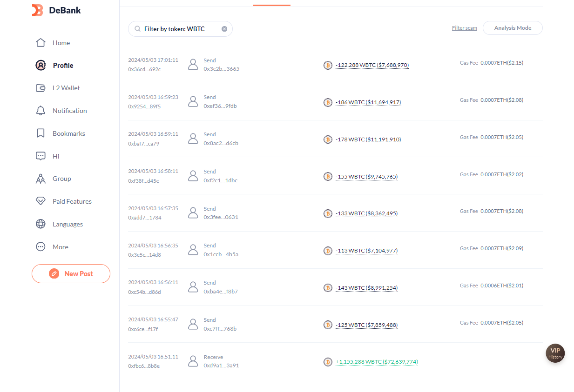This screenshot has width=574, height=392.
Task: Click the avatar icon for 0xef36...9fdb
Action: [193, 101]
